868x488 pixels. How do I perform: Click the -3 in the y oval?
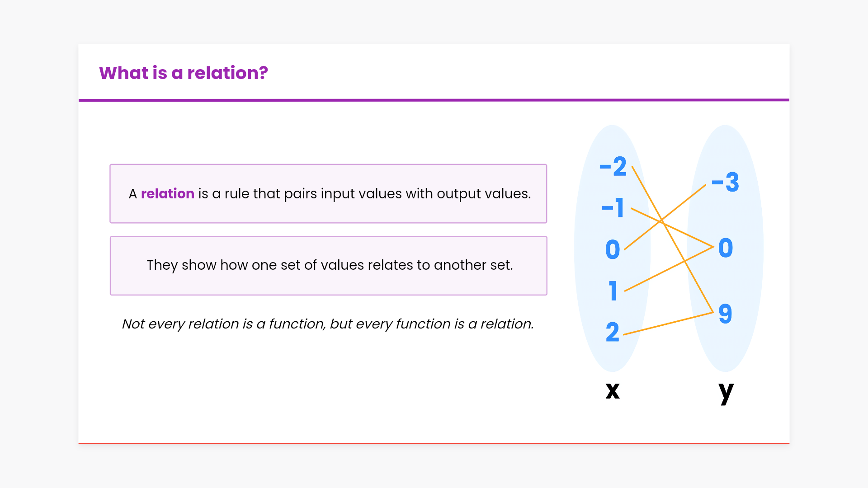pos(726,182)
